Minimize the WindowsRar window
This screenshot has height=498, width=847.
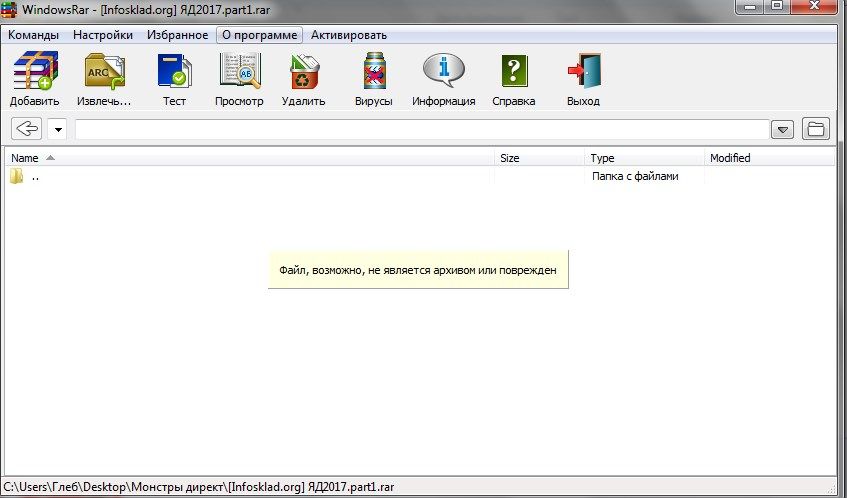[751, 6]
